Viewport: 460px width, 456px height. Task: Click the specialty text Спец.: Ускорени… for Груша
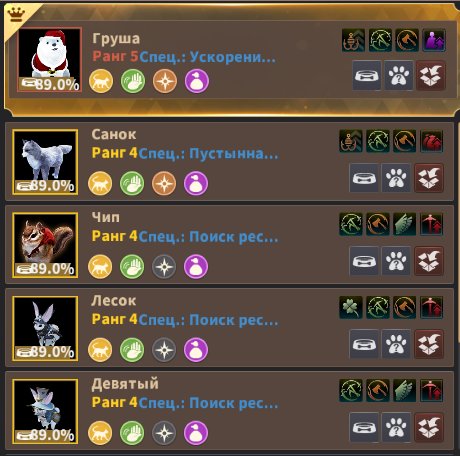tap(207, 57)
